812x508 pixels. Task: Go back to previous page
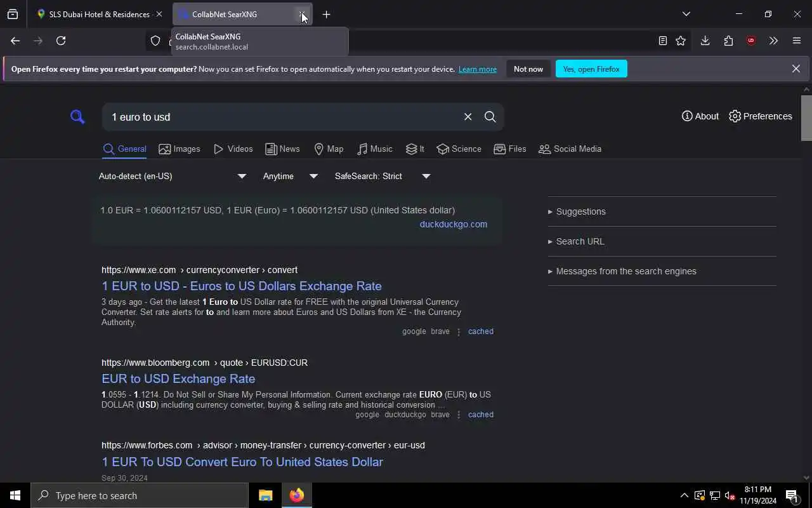[15, 41]
